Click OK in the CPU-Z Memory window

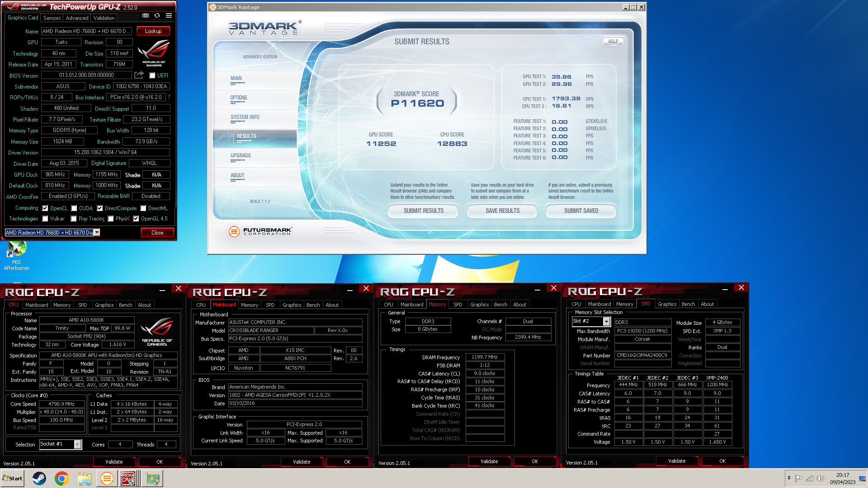pos(535,462)
